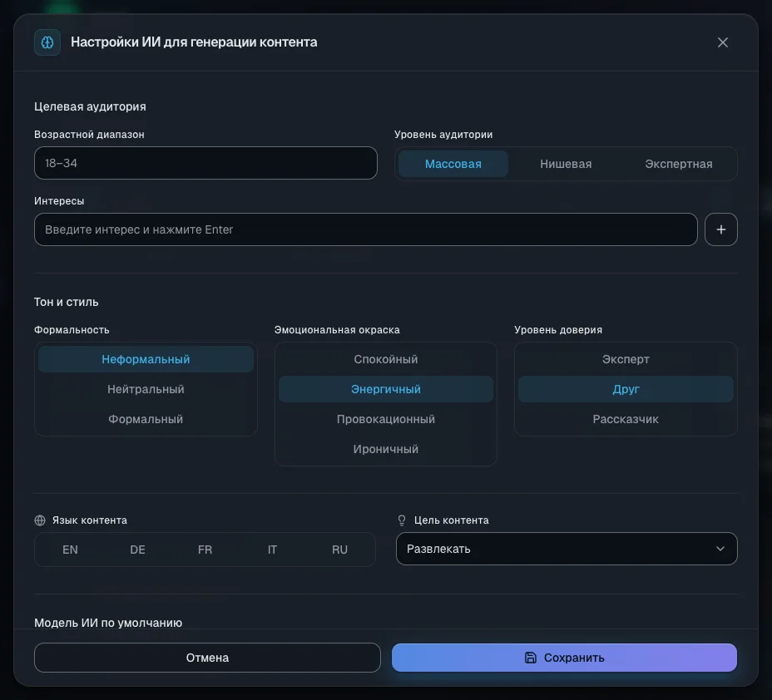
Task: Set emotional tone to Ироничный
Action: coord(385,449)
